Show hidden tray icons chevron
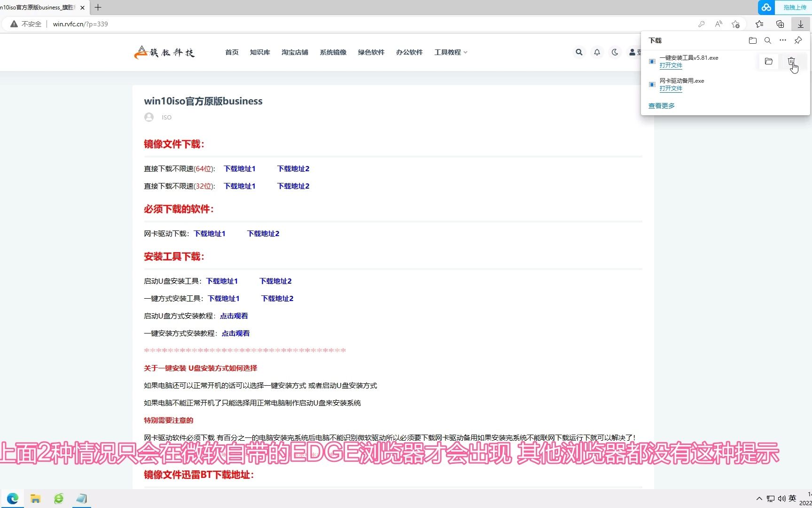This screenshot has height=508, width=812. pyautogui.click(x=759, y=499)
